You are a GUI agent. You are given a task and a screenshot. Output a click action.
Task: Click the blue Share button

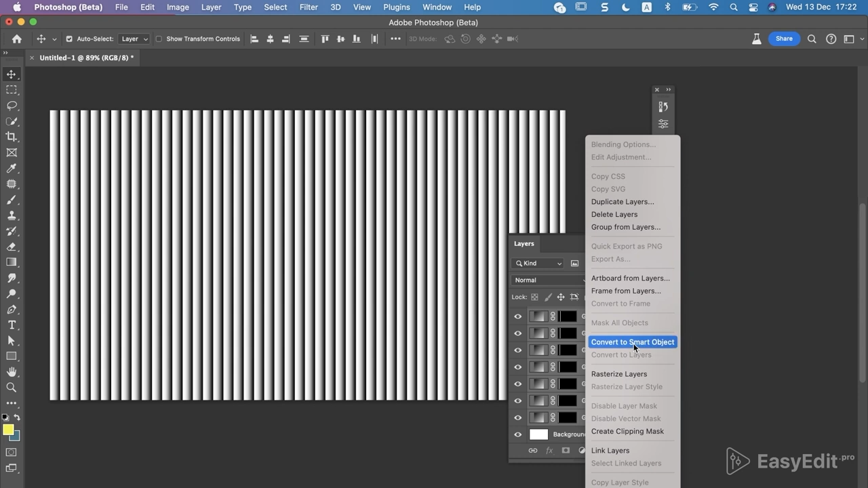click(x=784, y=39)
